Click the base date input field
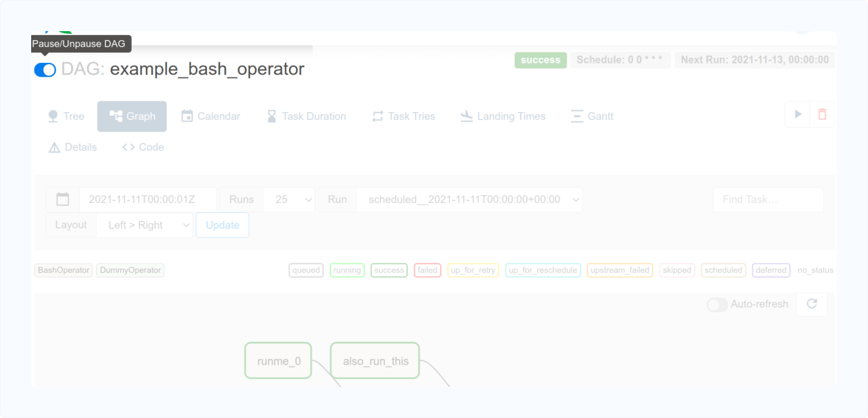 [148, 199]
